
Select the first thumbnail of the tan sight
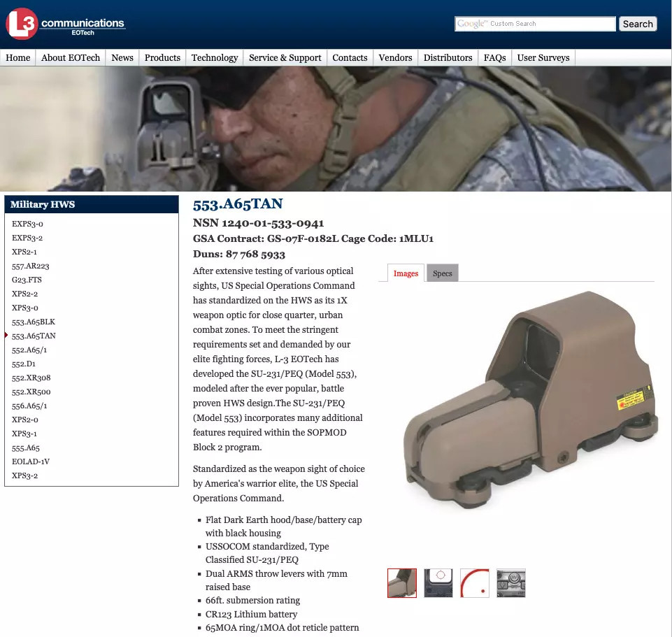pos(402,583)
